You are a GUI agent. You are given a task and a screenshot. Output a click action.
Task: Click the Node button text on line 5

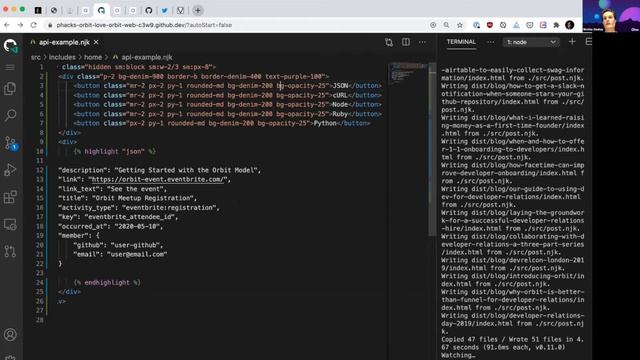tap(340, 104)
